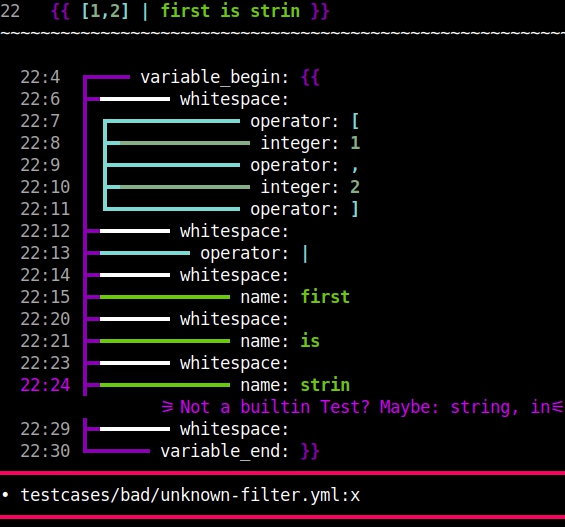
Task: Click the 'operator: ]' token row
Action: tap(305, 209)
